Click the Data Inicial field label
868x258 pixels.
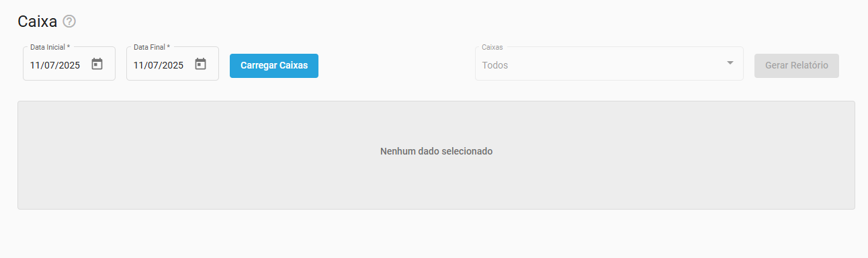point(50,48)
